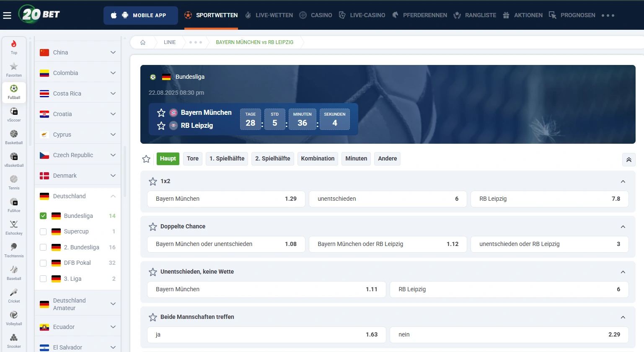Click the Mobile App button
Screen dimensions: 644x352
(141, 15)
